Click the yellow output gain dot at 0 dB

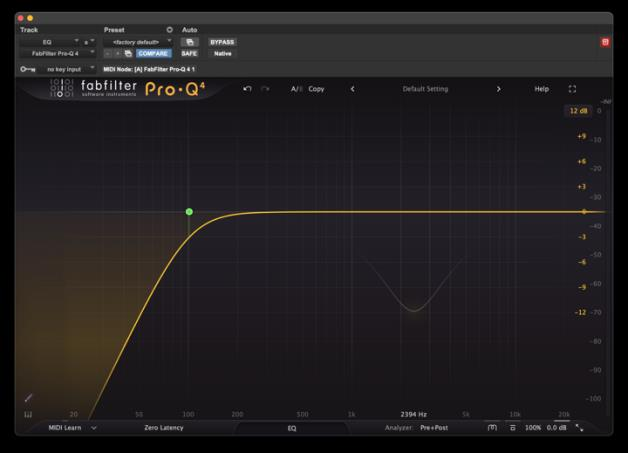pos(584,211)
